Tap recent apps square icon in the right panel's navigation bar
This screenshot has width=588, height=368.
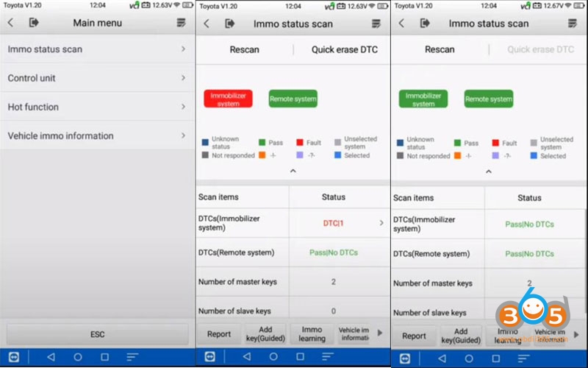(495, 358)
